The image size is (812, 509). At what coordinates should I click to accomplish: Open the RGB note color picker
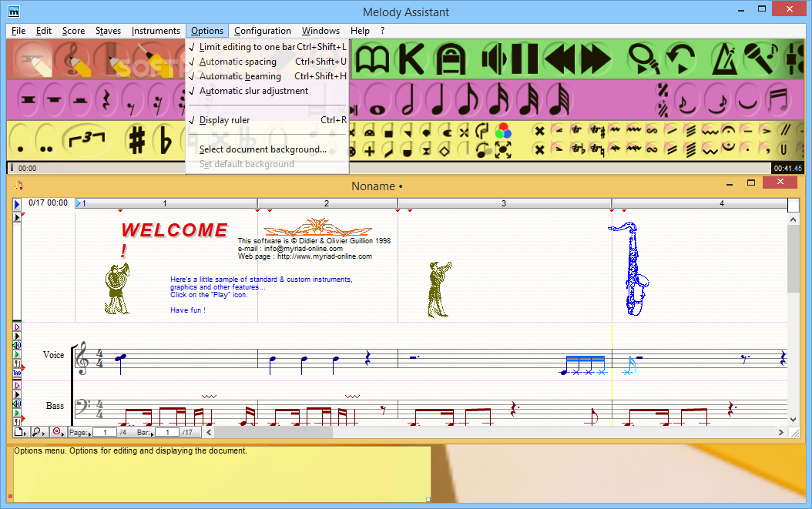point(502,130)
